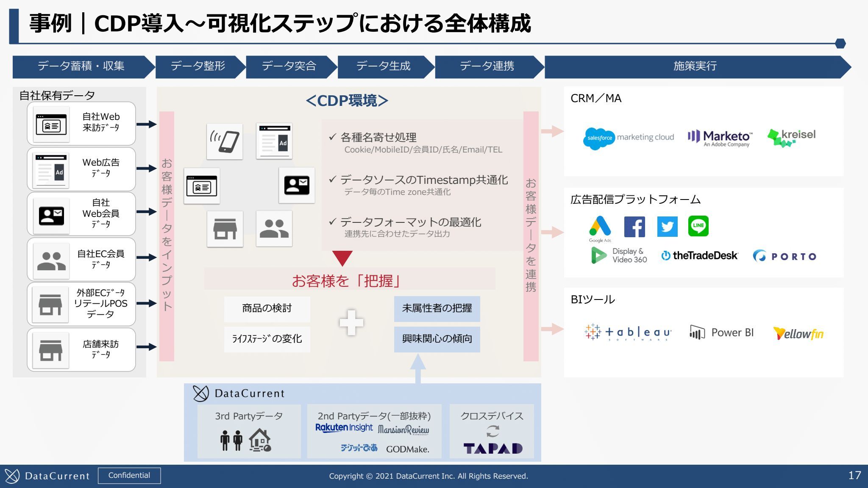This screenshot has height=488, width=868.
Task: Click the Tableau logo
Action: (x=627, y=332)
